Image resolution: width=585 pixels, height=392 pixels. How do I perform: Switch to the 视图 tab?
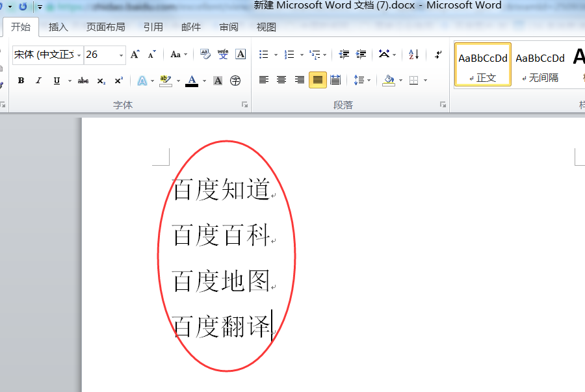[266, 27]
